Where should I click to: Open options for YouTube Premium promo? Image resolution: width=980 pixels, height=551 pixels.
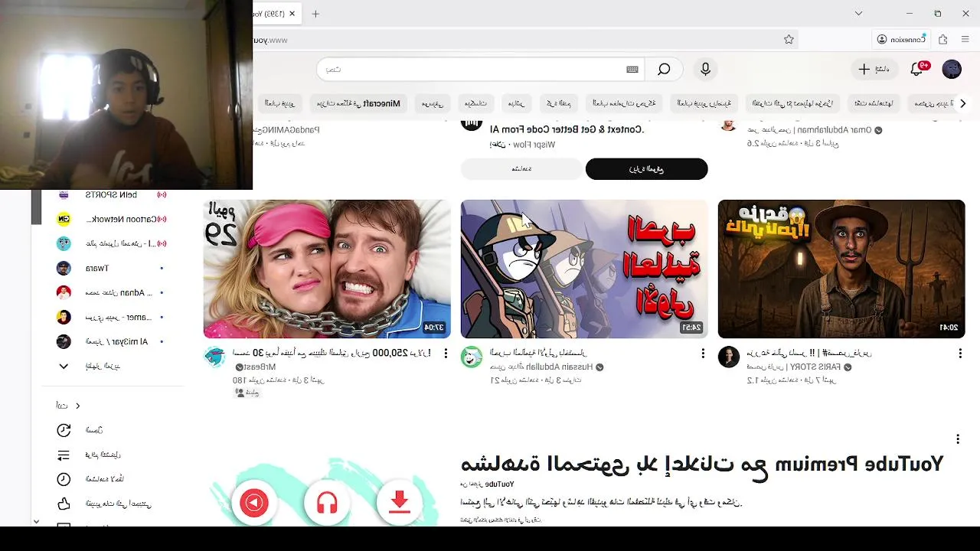point(958,439)
